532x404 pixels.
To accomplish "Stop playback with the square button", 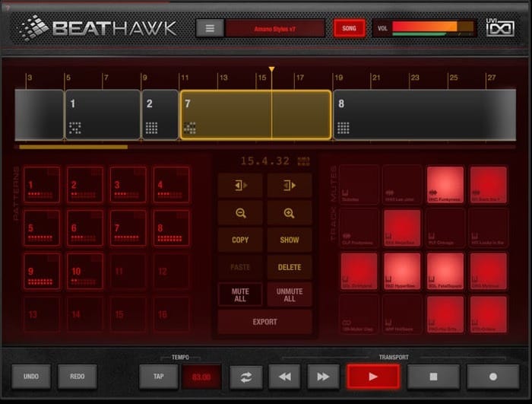I will (x=433, y=377).
